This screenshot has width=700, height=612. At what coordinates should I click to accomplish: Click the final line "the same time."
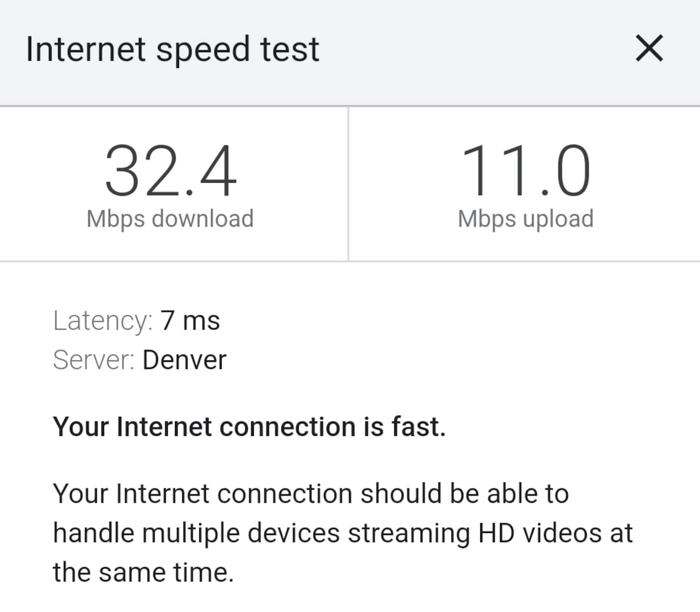tap(143, 572)
